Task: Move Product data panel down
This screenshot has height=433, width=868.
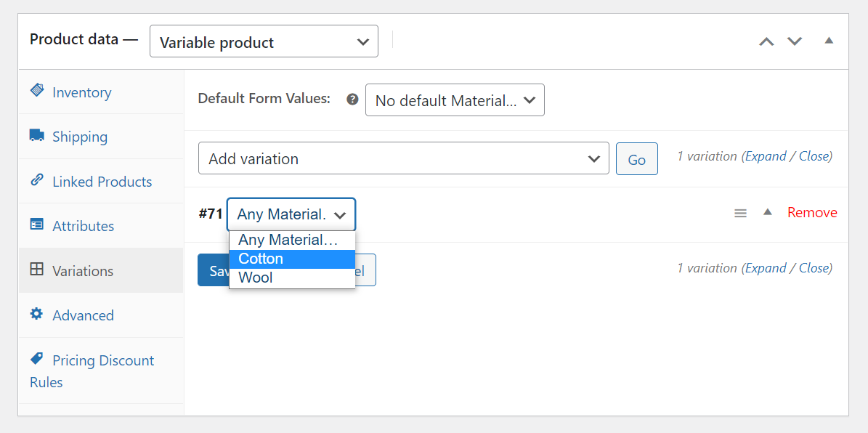Action: 795,41
